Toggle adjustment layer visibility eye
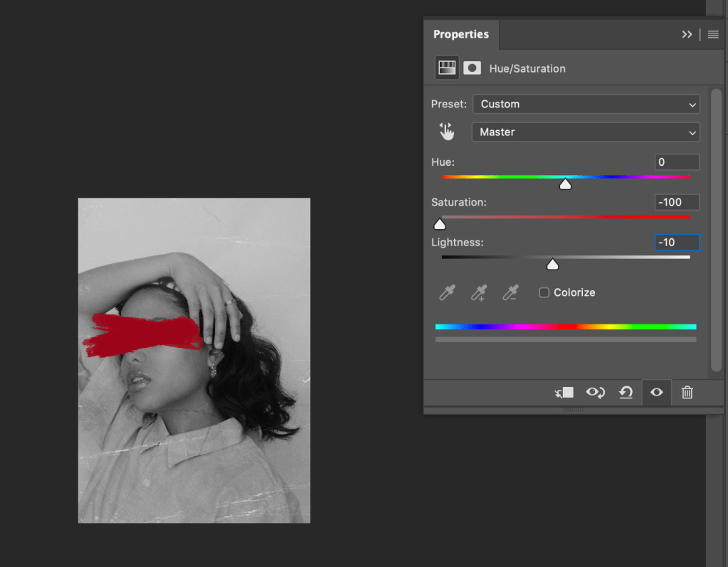Viewport: 728px width, 567px height. (656, 392)
